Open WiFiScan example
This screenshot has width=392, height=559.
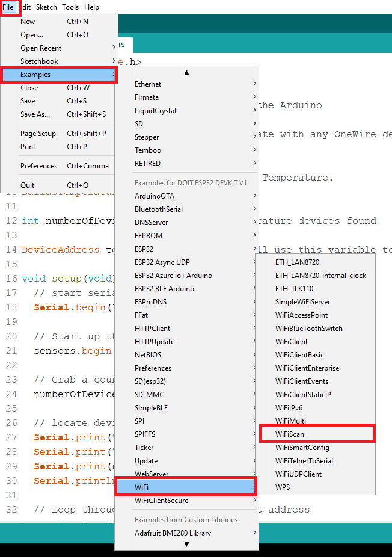[x=316, y=434]
